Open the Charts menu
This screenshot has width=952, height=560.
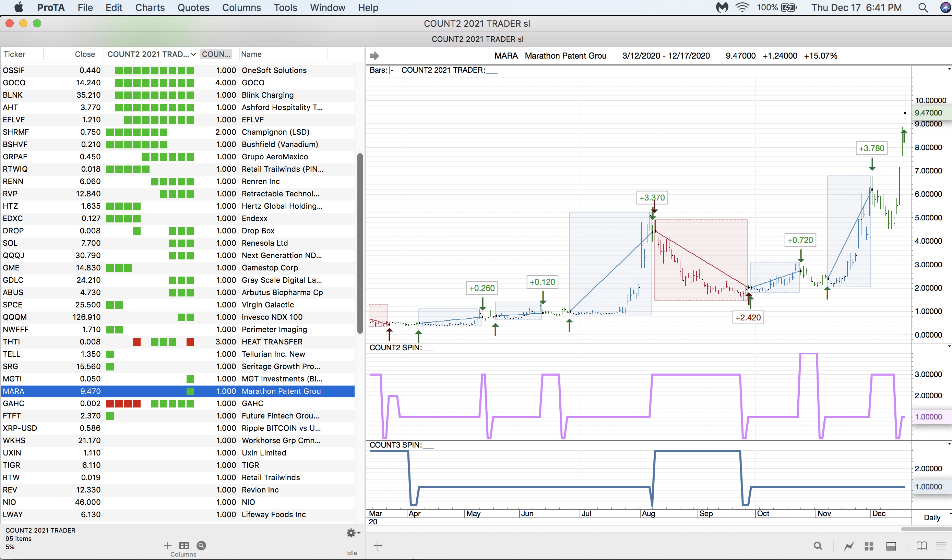pos(150,8)
